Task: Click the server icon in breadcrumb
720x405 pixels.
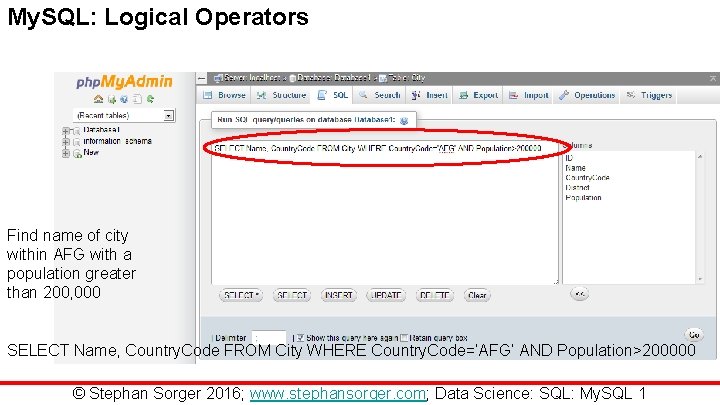Action: [218, 78]
